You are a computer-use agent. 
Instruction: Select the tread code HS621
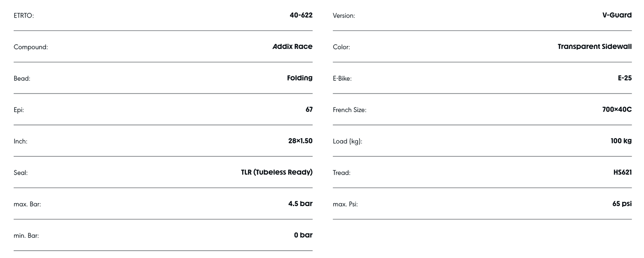[x=623, y=172]
